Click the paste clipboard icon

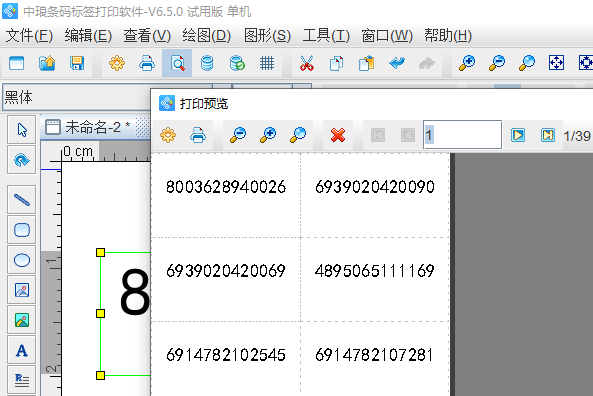366,63
